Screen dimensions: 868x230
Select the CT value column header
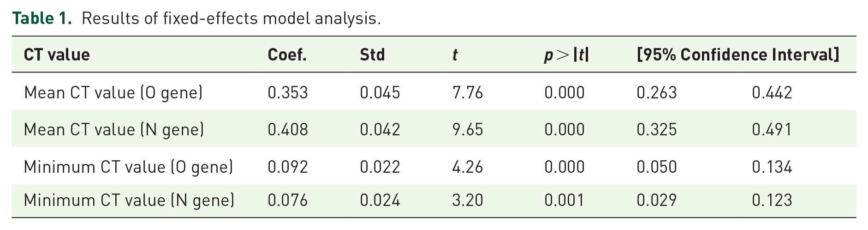pos(57,55)
